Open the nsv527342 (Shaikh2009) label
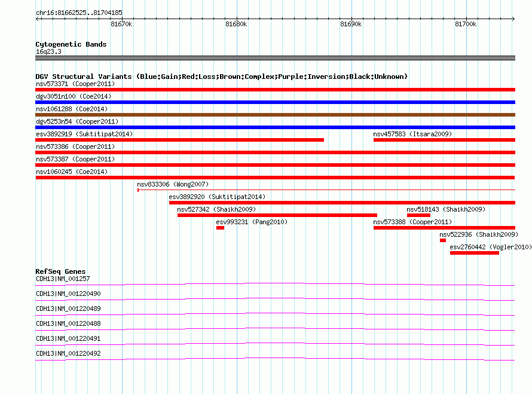Screen dimensions: 532x394 (x=216, y=209)
